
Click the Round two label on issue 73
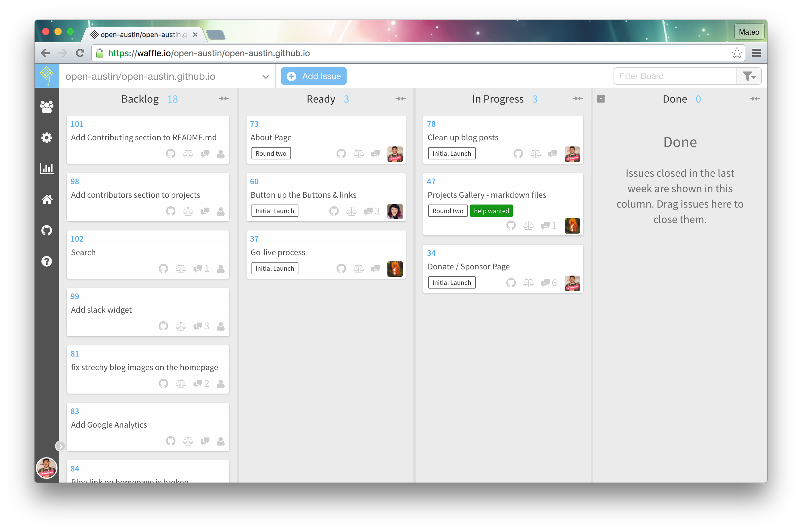tap(271, 153)
